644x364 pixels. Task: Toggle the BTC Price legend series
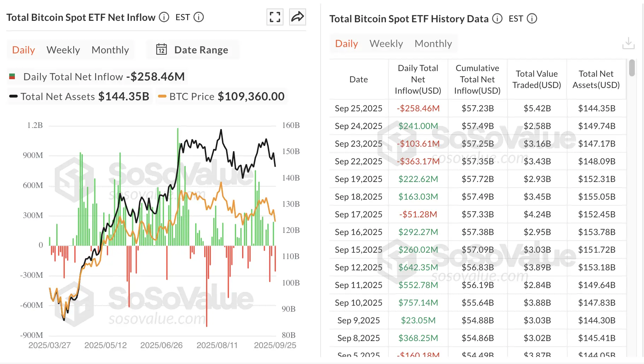coord(195,96)
